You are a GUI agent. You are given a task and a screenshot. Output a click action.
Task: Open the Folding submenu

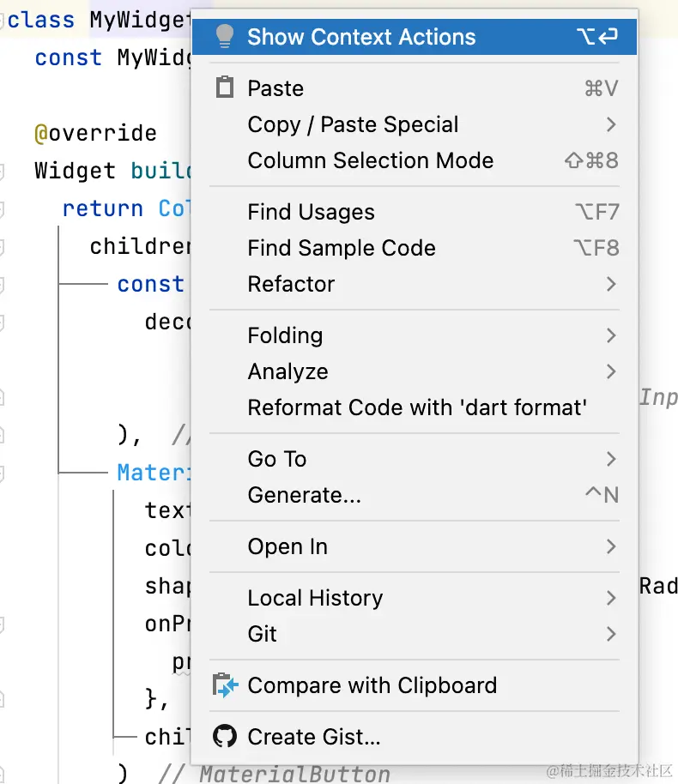click(x=415, y=335)
